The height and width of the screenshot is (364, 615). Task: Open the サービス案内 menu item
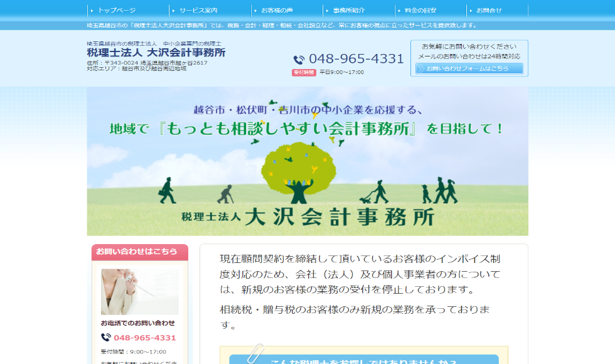pyautogui.click(x=198, y=11)
